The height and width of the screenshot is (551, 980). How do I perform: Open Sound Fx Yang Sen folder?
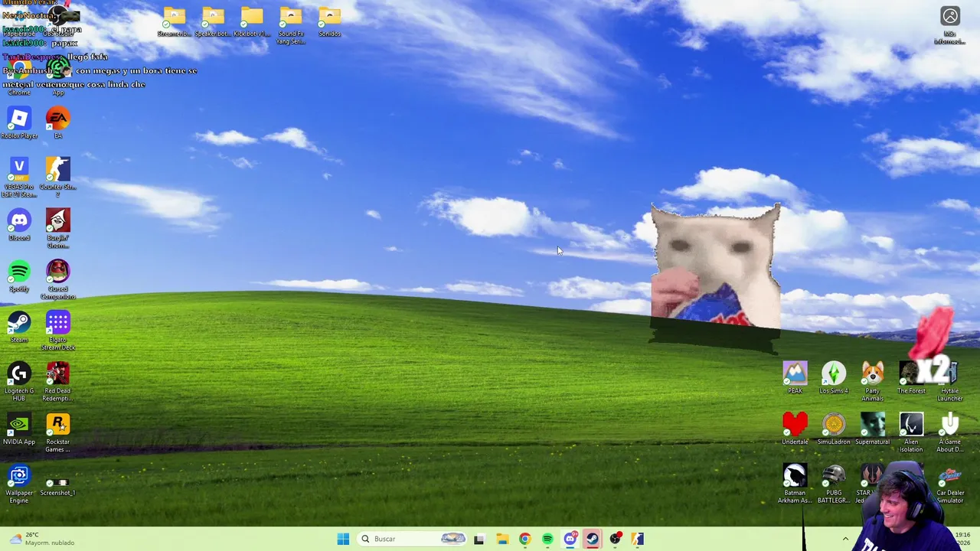point(291,25)
